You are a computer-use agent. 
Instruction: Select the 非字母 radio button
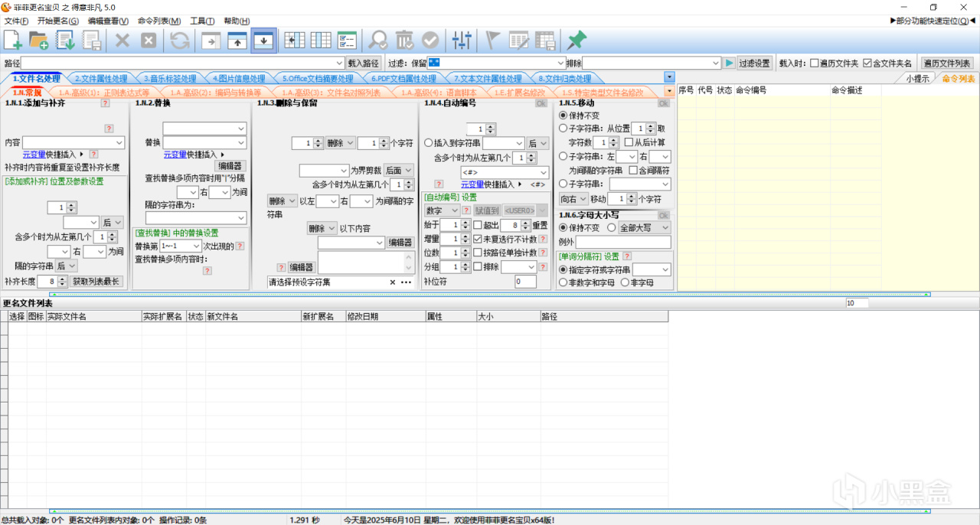[625, 282]
